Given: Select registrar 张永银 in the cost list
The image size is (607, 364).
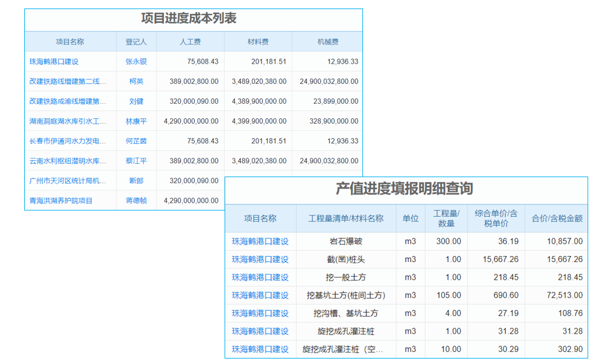Looking at the screenshot, I should point(136,61).
